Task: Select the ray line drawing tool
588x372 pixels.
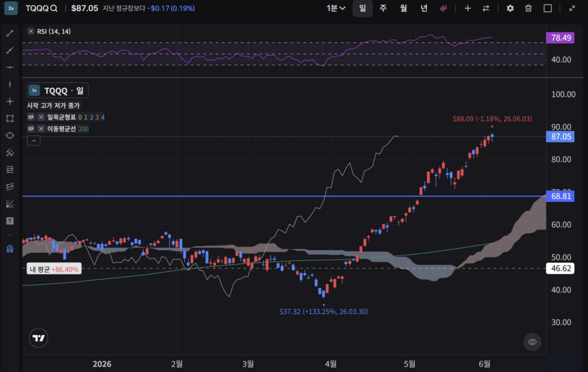Action: click(10, 50)
